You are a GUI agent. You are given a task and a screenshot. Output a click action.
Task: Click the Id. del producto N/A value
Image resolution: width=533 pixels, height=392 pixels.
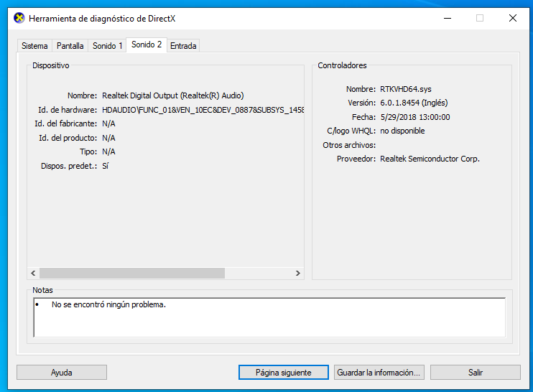(x=108, y=138)
